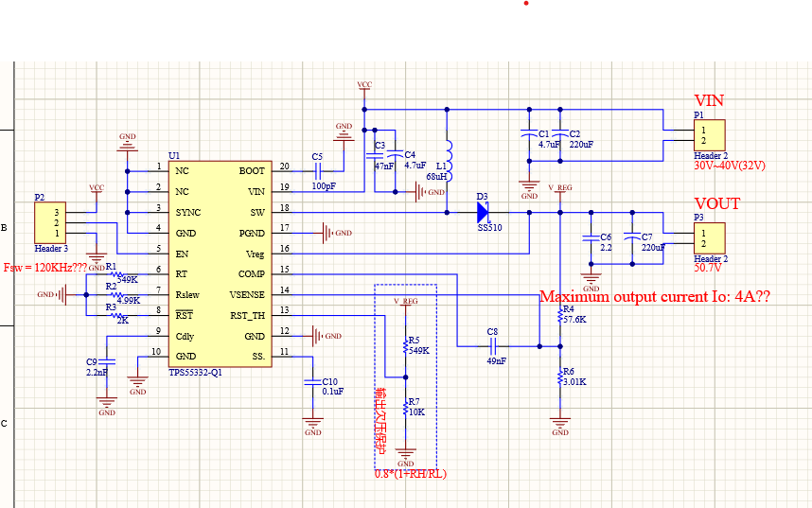Image resolution: width=812 pixels, height=508 pixels.
Task: Click pin number 18 on SW
Action: (x=284, y=208)
